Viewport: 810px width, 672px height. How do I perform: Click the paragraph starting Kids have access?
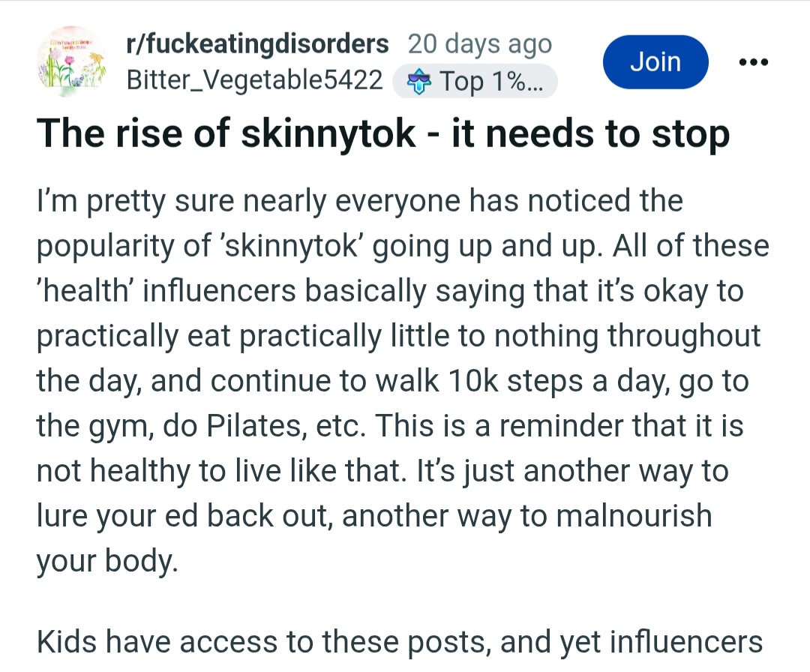click(x=399, y=642)
